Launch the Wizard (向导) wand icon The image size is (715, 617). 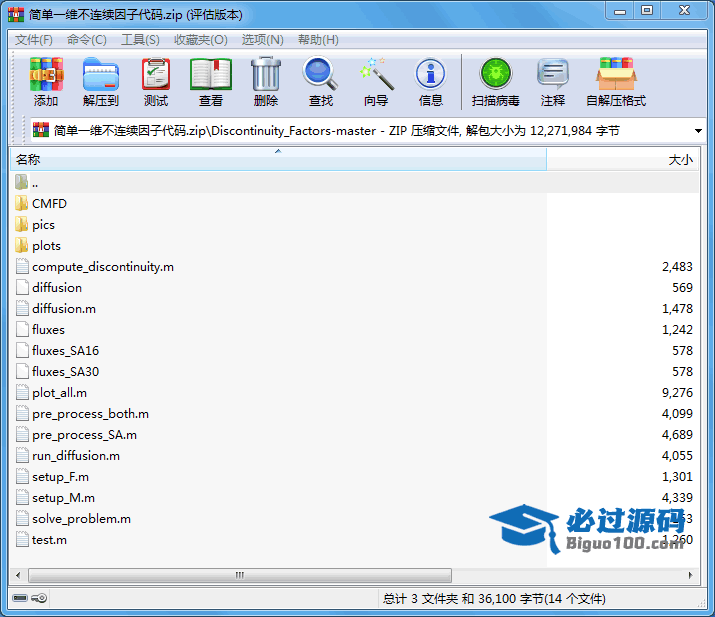(x=376, y=73)
